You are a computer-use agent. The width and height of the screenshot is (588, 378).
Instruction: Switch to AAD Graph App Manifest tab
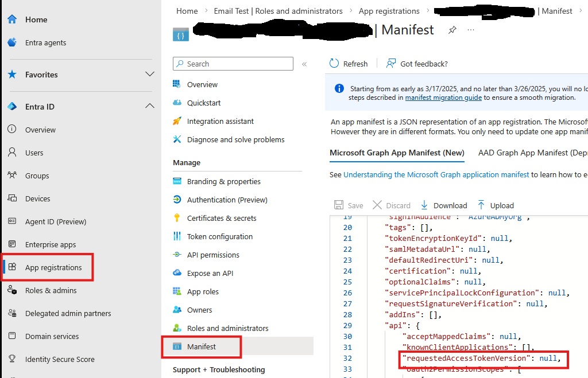[532, 153]
